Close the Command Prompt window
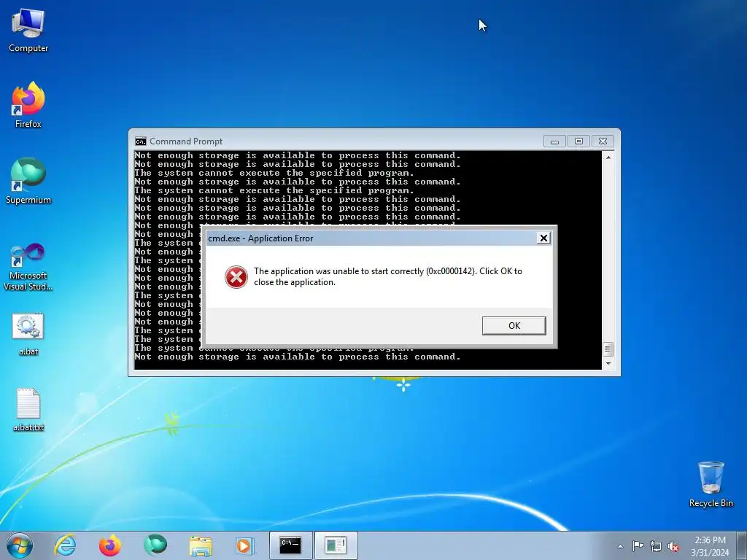Image resolution: width=747 pixels, height=560 pixels. [603, 141]
